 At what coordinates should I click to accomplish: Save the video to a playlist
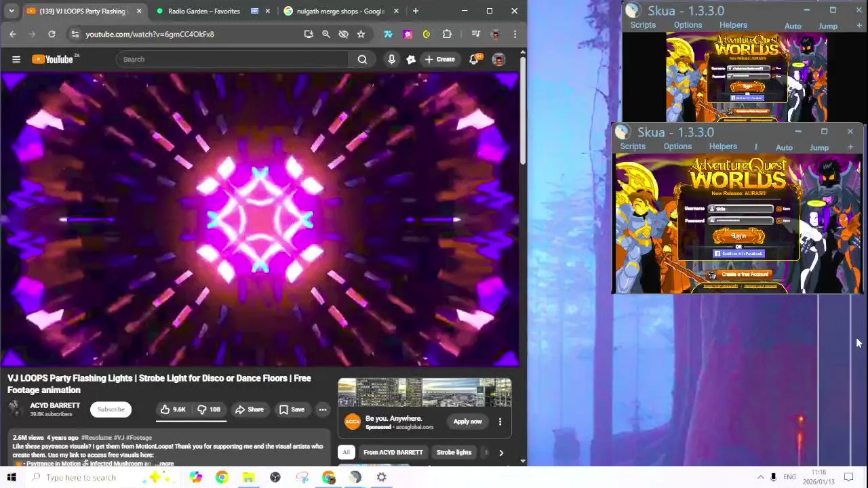pos(292,409)
